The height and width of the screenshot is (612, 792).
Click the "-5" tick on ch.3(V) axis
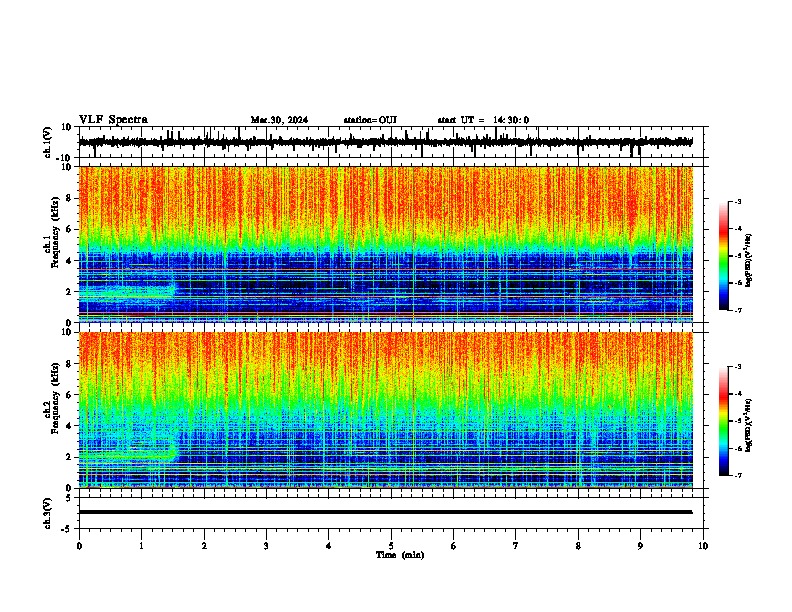coord(67,529)
